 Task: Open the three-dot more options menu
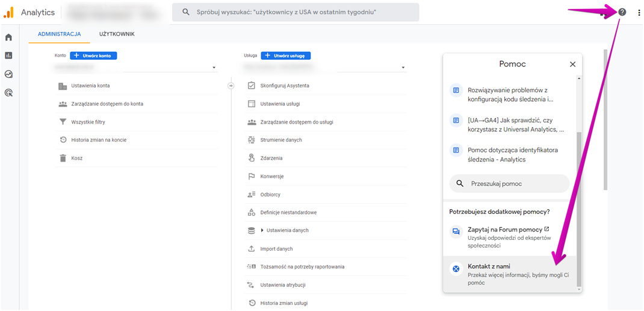pyautogui.click(x=639, y=13)
